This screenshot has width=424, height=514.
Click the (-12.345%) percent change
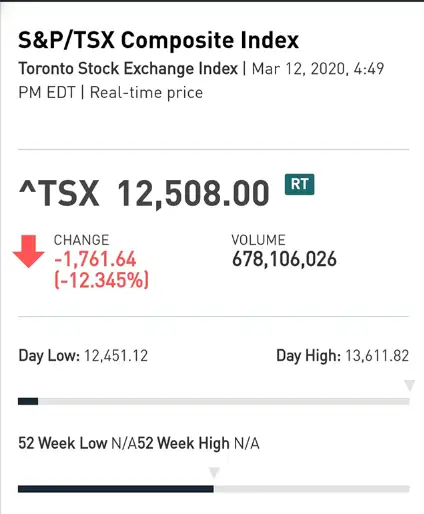pos(101,280)
